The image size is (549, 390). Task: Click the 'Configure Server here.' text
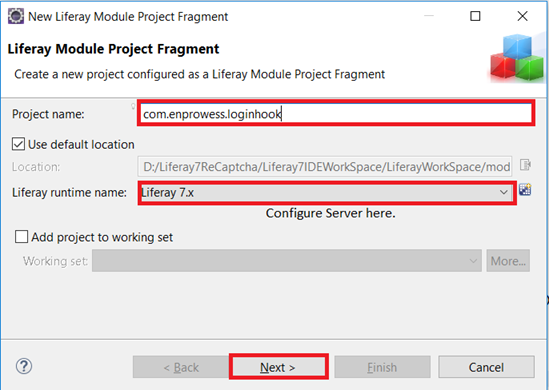tap(331, 213)
